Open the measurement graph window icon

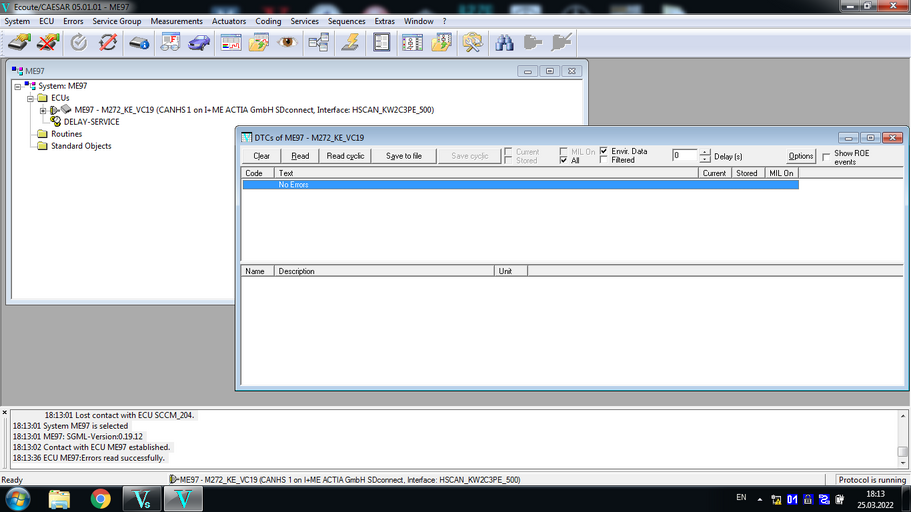click(231, 42)
